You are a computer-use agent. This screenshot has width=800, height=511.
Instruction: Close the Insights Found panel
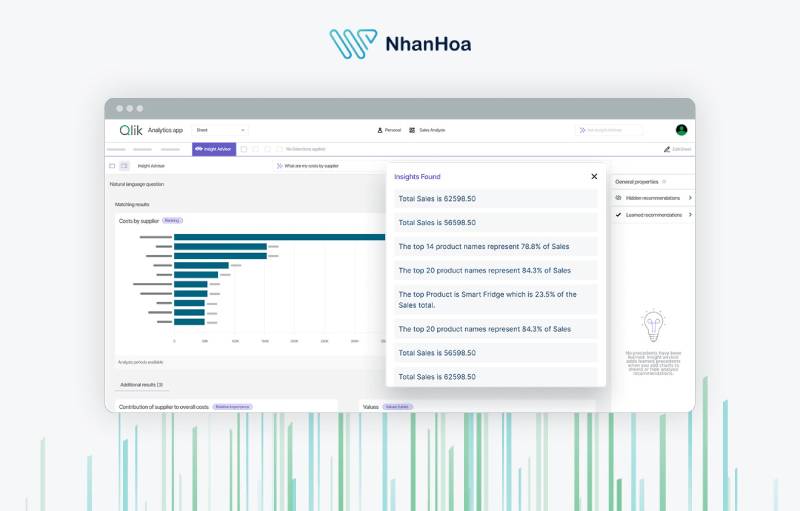(594, 176)
